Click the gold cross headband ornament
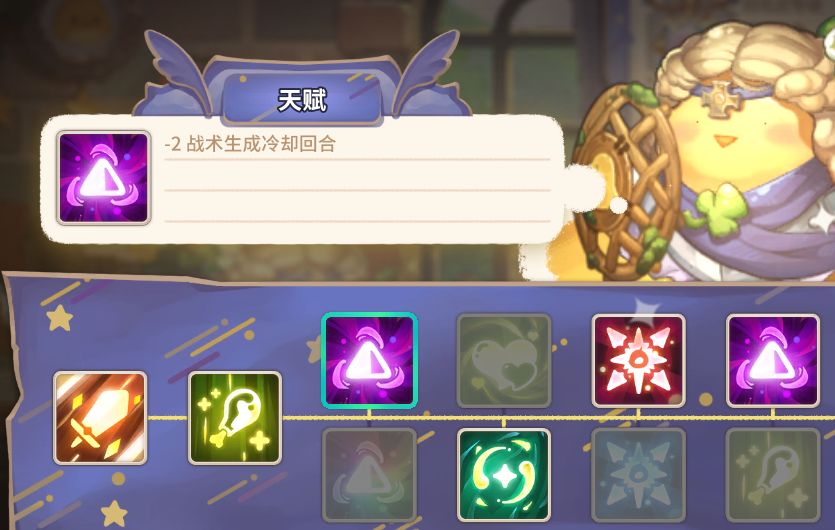This screenshot has height=530, width=835. [x=717, y=98]
